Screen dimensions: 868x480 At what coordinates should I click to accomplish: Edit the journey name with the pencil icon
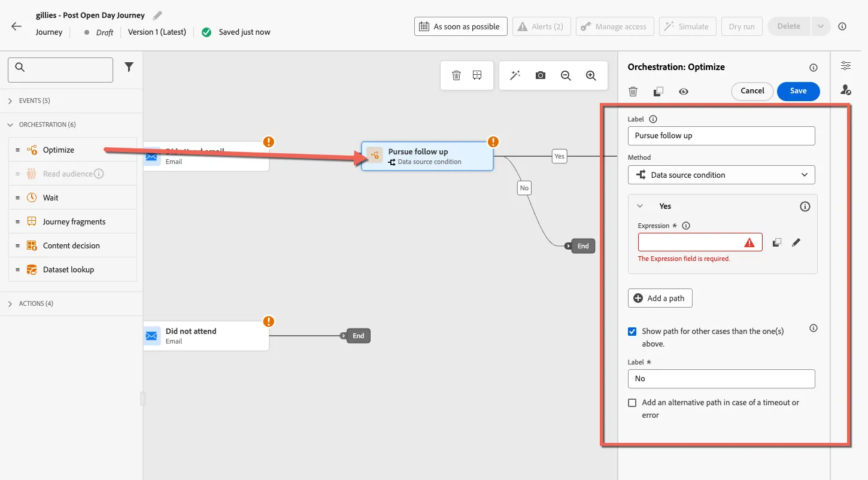[157, 16]
